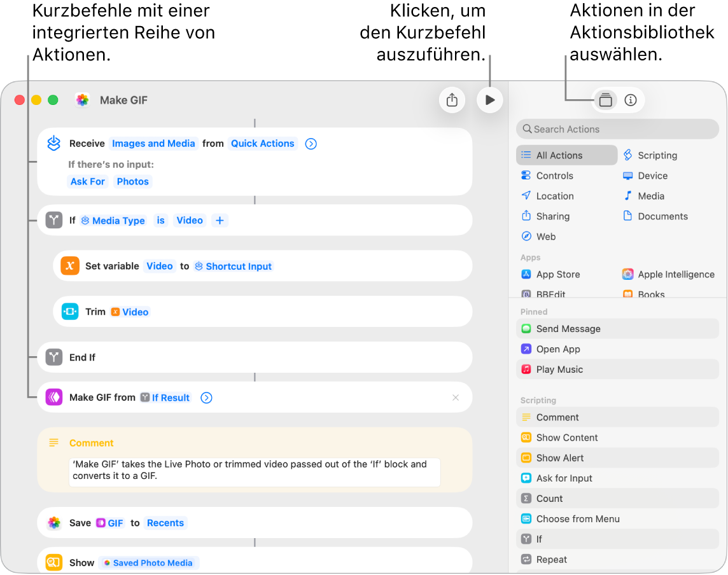Image resolution: width=728 pixels, height=575 pixels.
Task: Open the shortcut details info icon
Action: pos(630,100)
